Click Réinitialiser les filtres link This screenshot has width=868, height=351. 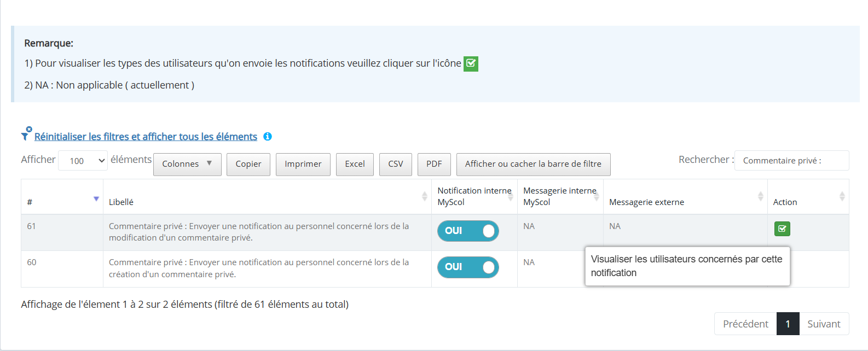coord(146,137)
